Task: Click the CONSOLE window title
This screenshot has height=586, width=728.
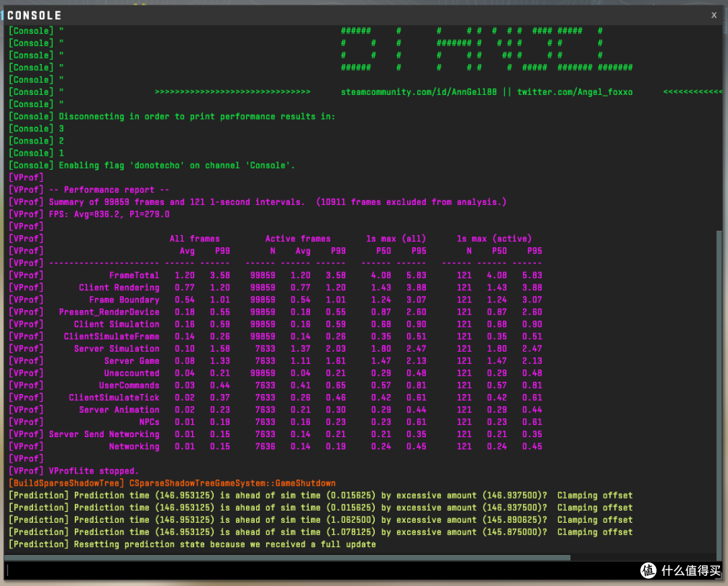Action: click(34, 15)
